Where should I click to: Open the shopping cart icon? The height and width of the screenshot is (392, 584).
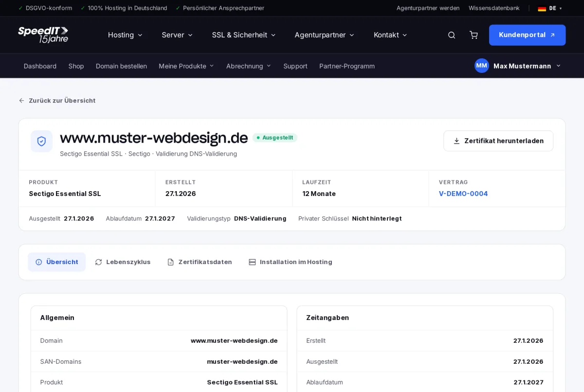pyautogui.click(x=474, y=35)
